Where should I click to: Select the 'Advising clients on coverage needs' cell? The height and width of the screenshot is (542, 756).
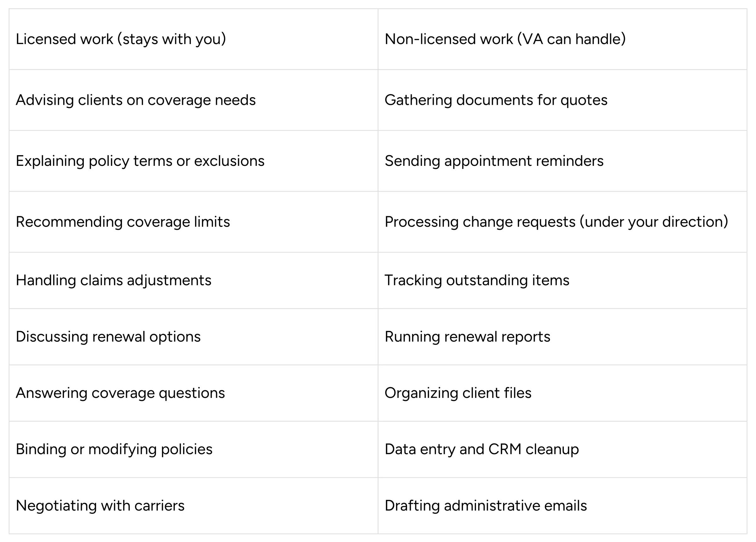coord(193,100)
